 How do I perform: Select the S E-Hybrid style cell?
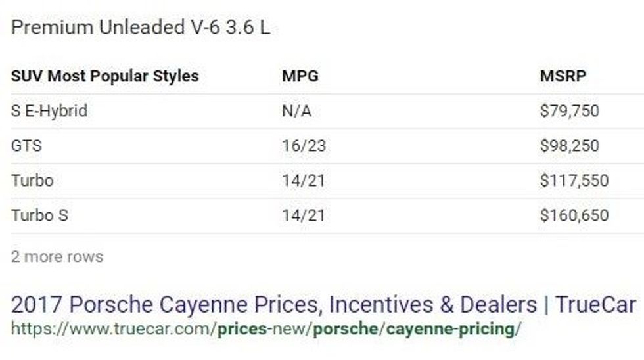click(49, 111)
